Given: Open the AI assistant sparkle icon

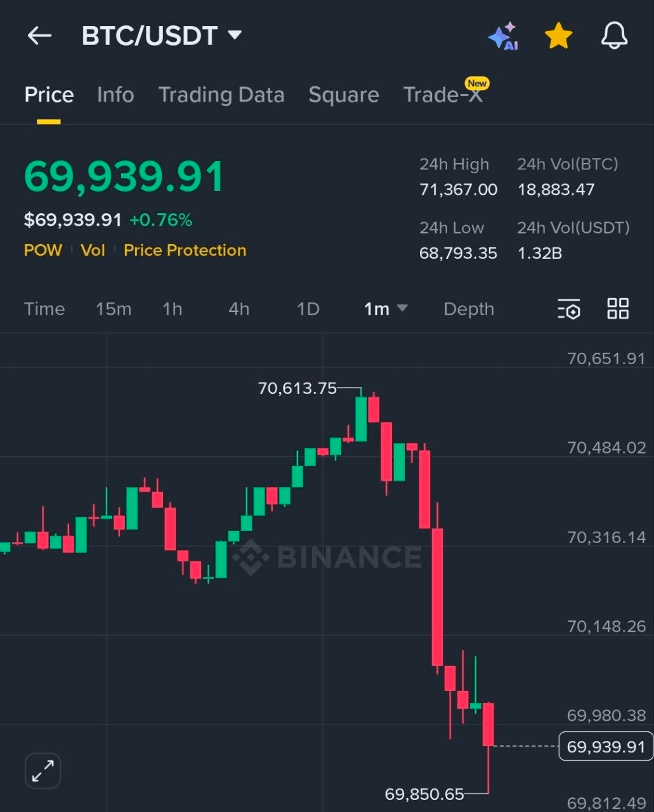Looking at the screenshot, I should (x=504, y=36).
